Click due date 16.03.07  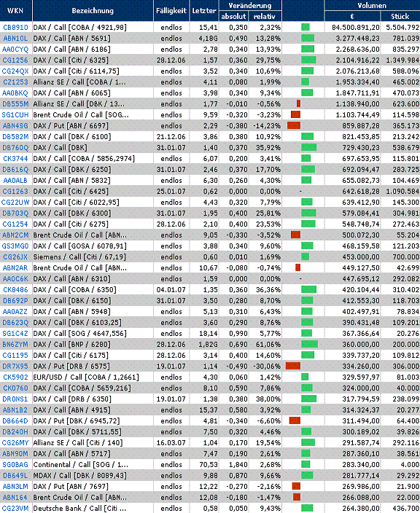click(x=171, y=442)
